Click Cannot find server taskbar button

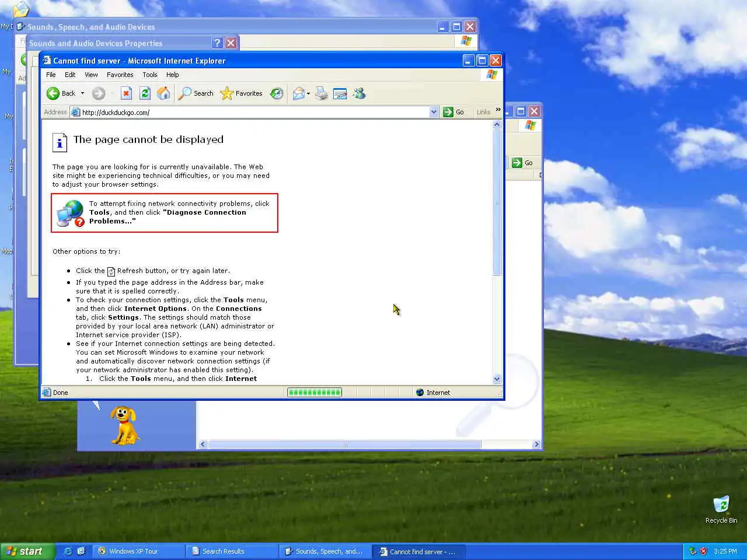pyautogui.click(x=418, y=551)
